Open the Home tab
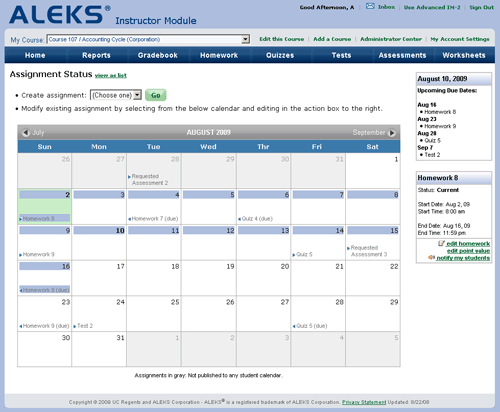 35,55
